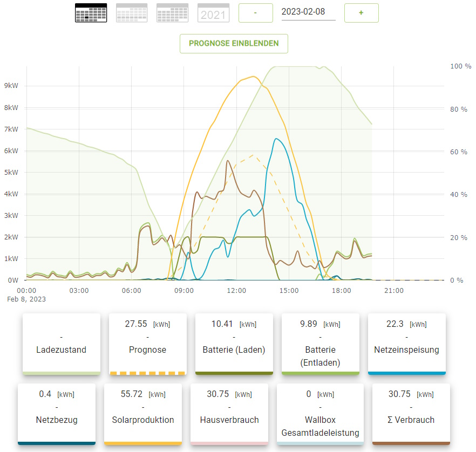Toggle the Hausverbrauch series card
The image size is (476, 452).
point(229,414)
